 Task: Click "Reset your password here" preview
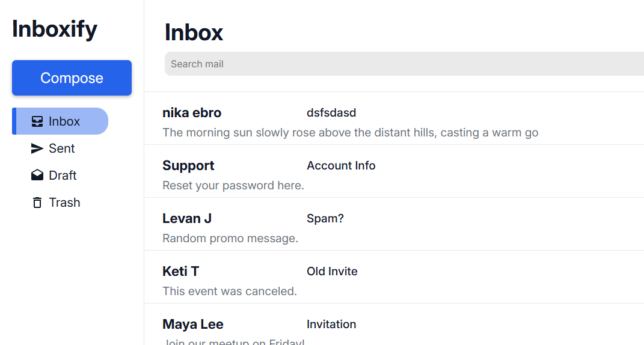click(x=233, y=186)
